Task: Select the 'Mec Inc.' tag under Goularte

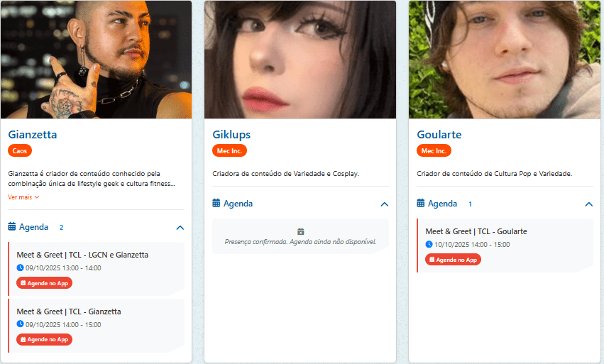Action: tap(434, 150)
